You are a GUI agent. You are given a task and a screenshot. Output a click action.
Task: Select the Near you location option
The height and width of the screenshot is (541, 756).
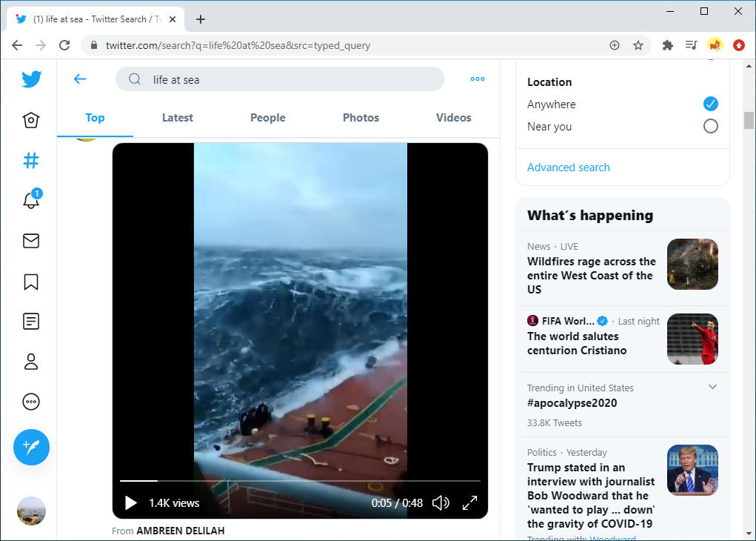click(x=710, y=126)
